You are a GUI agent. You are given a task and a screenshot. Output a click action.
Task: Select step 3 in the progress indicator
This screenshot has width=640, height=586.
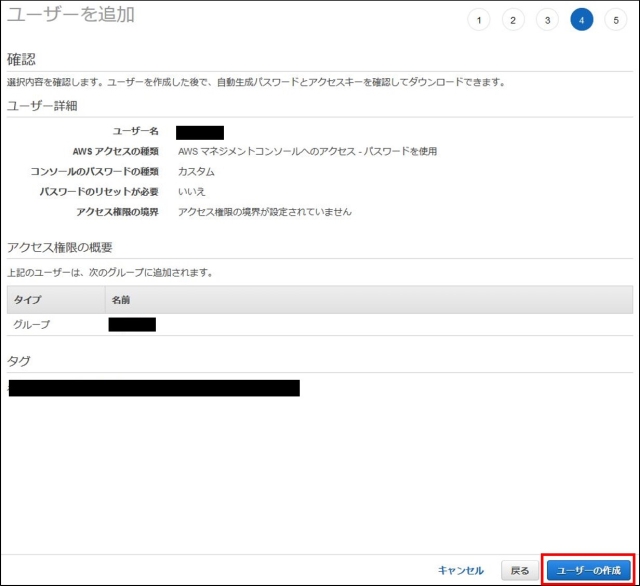[547, 20]
